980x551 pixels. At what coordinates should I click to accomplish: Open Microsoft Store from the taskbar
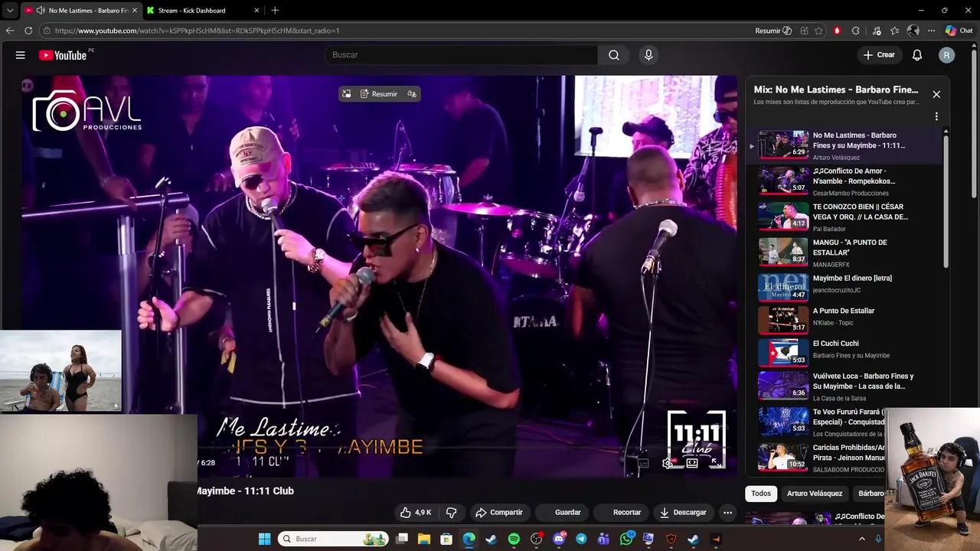point(446,539)
